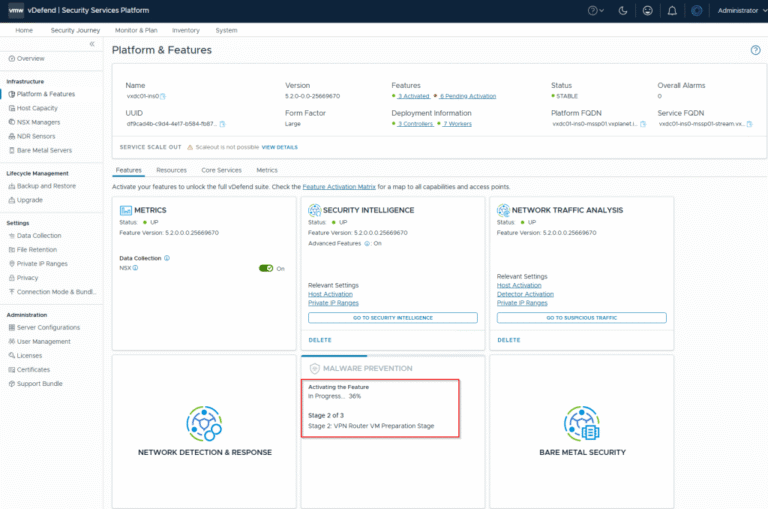Open the 7 Workers link
Viewport: 768px width, 509px height.
457,124
